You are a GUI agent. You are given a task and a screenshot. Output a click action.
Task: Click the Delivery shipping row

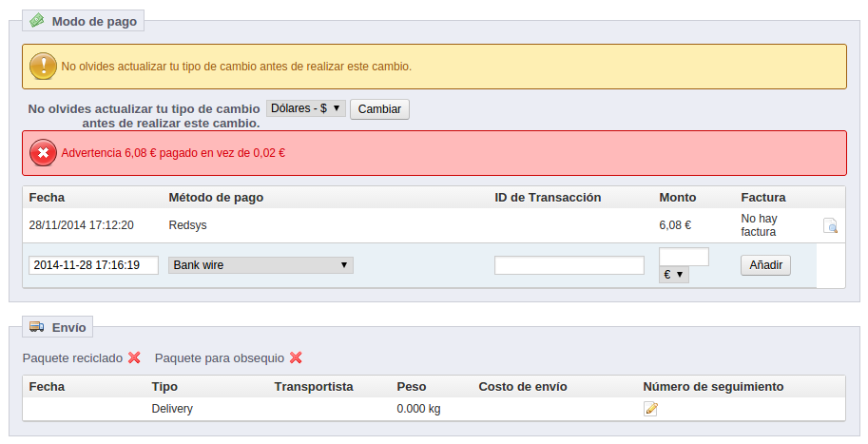click(x=172, y=409)
